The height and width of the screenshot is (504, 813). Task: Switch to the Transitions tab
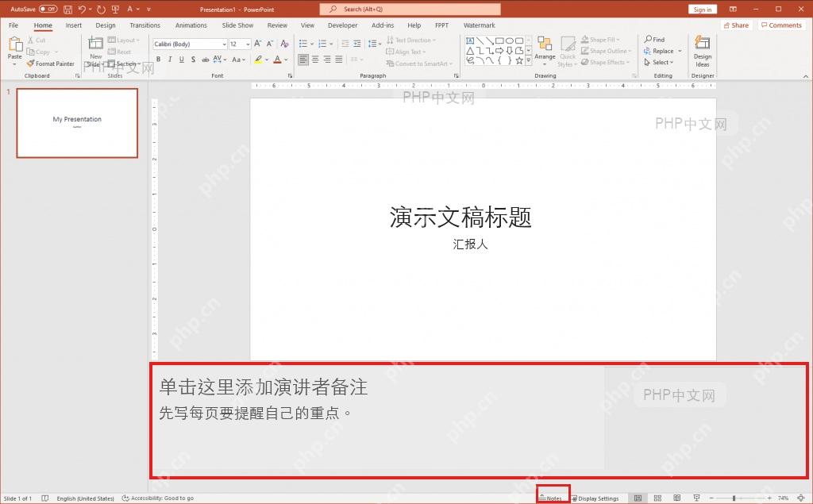pyautogui.click(x=144, y=25)
